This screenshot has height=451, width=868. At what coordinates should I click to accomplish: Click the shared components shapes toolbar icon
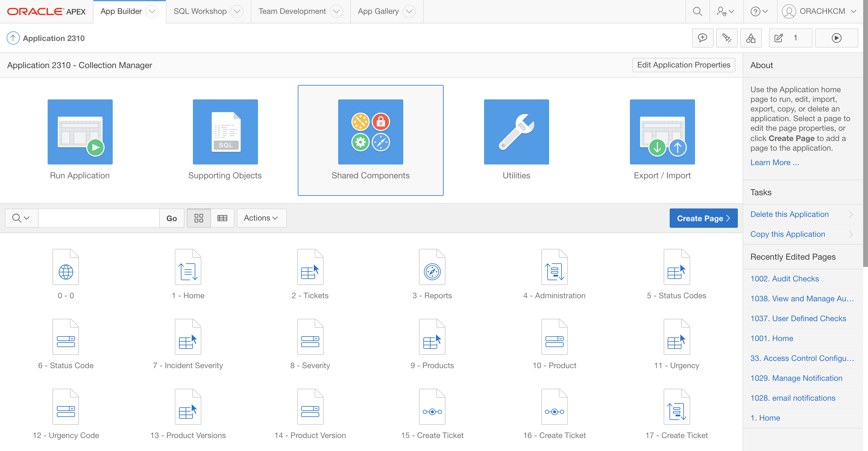click(x=750, y=38)
